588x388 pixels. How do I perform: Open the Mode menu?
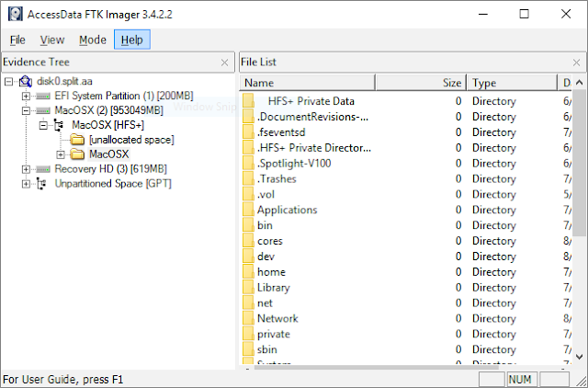pyautogui.click(x=92, y=40)
